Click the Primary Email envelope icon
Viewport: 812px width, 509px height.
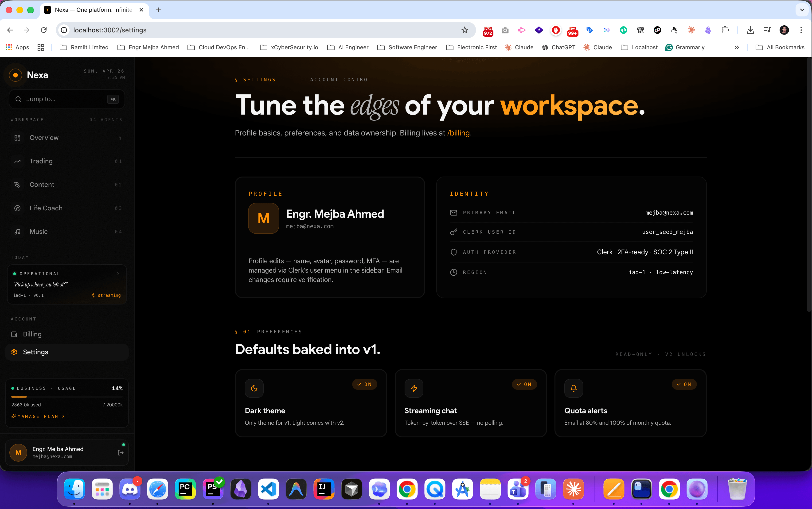(x=454, y=213)
